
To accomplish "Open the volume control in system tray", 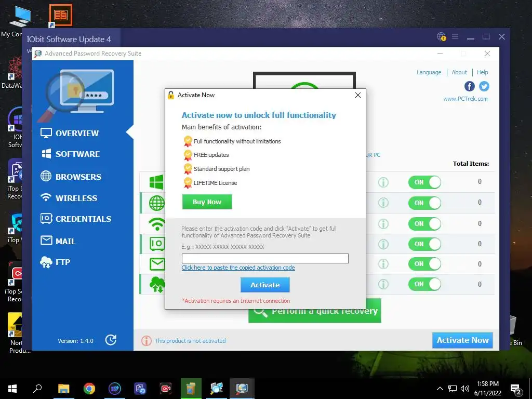I will click(465, 389).
